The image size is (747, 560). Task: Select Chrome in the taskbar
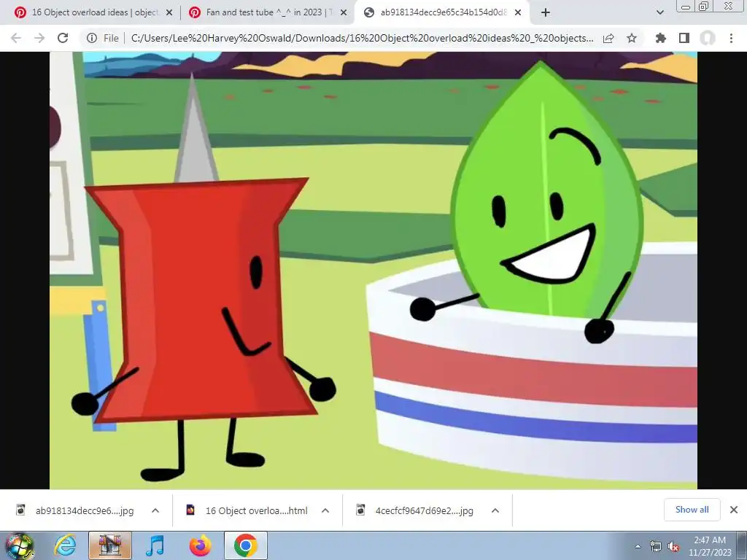tap(245, 545)
